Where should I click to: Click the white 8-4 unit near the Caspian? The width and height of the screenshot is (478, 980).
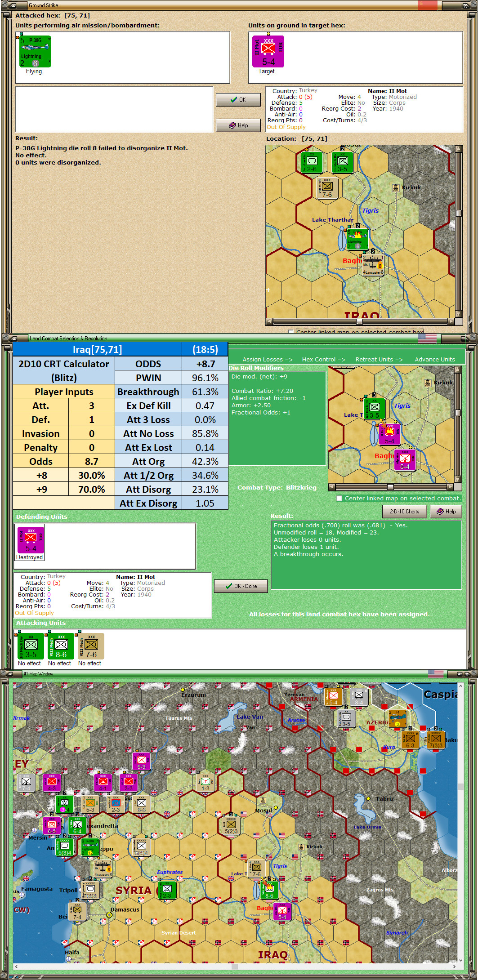[x=359, y=697]
